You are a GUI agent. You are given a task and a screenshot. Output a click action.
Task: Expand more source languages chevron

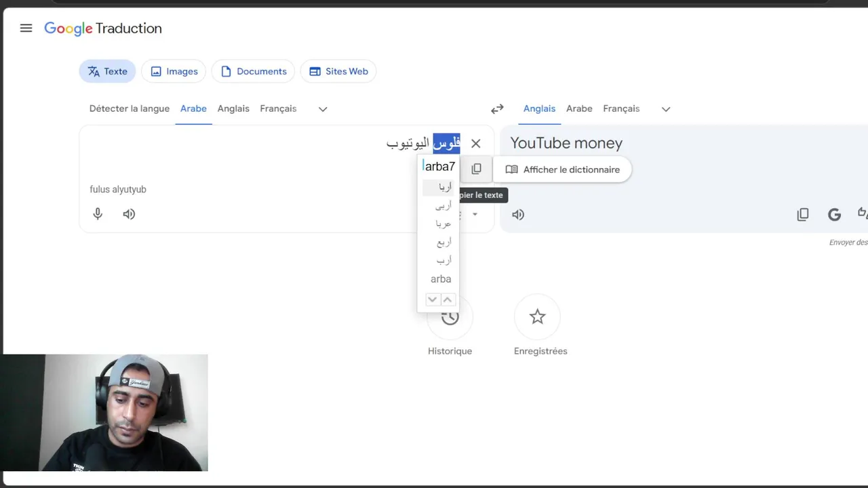click(323, 109)
